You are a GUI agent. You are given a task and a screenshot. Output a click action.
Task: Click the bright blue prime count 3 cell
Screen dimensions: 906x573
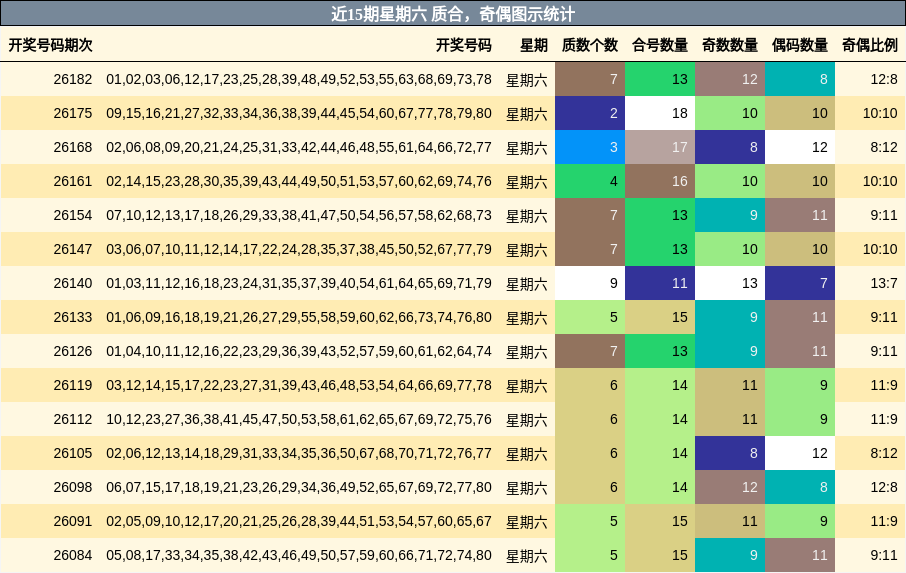(x=590, y=147)
